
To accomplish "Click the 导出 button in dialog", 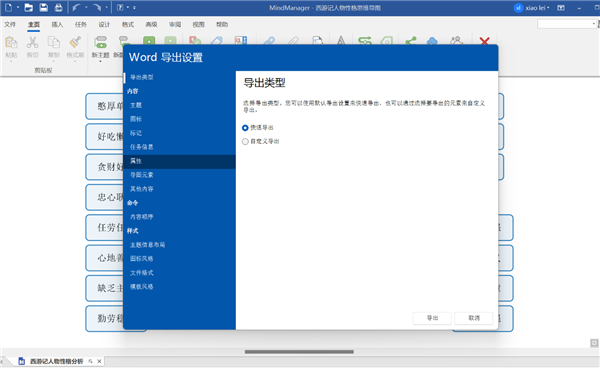I will pyautogui.click(x=432, y=318).
